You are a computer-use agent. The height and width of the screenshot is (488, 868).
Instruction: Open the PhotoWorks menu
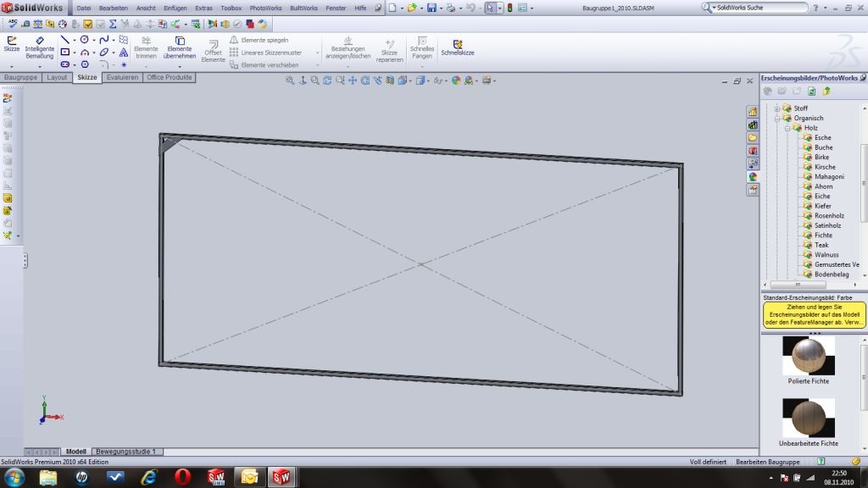(264, 8)
